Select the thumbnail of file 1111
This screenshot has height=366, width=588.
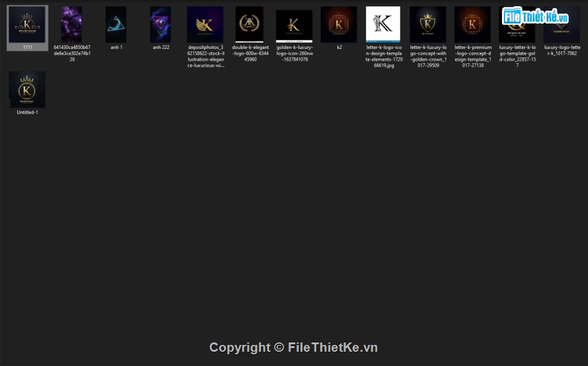tap(27, 24)
